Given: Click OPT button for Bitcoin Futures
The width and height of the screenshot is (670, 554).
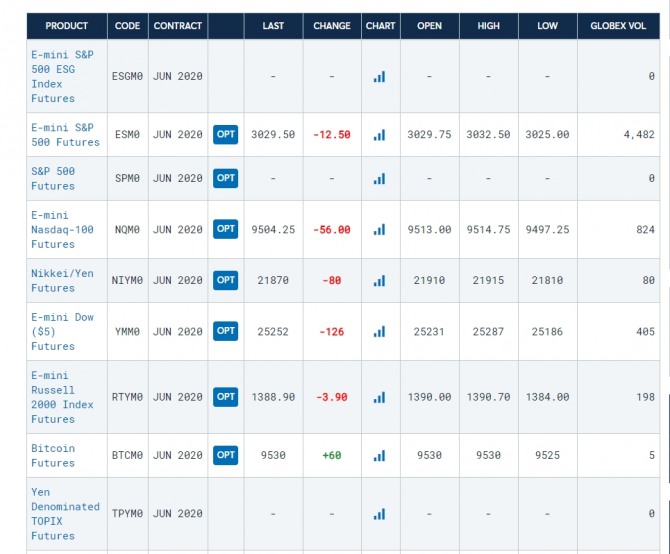Looking at the screenshot, I should coord(226,455).
